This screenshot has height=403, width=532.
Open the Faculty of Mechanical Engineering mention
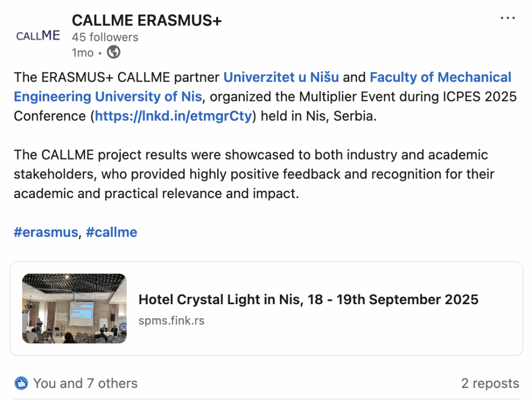coord(440,77)
